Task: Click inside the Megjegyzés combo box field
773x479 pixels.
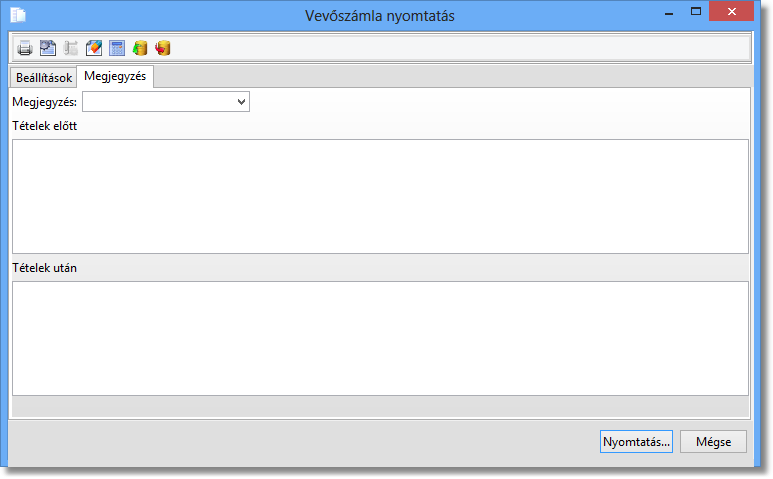Action: coord(158,102)
